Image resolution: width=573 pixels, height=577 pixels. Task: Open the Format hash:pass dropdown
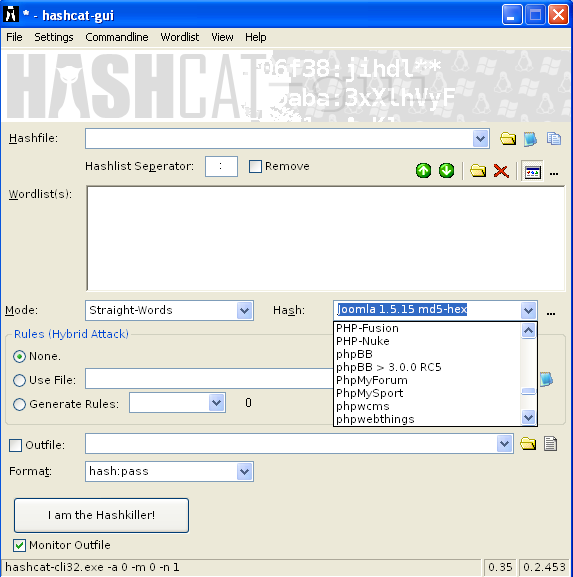pos(244,471)
